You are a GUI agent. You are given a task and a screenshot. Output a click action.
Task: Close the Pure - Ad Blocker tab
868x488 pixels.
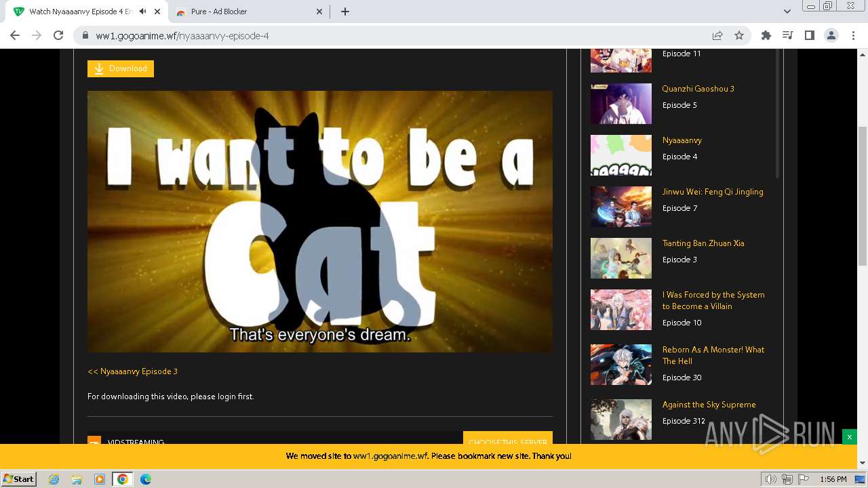tap(320, 12)
